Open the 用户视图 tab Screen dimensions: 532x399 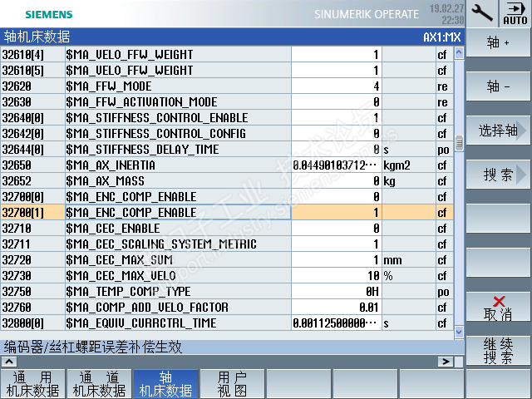pos(232,384)
